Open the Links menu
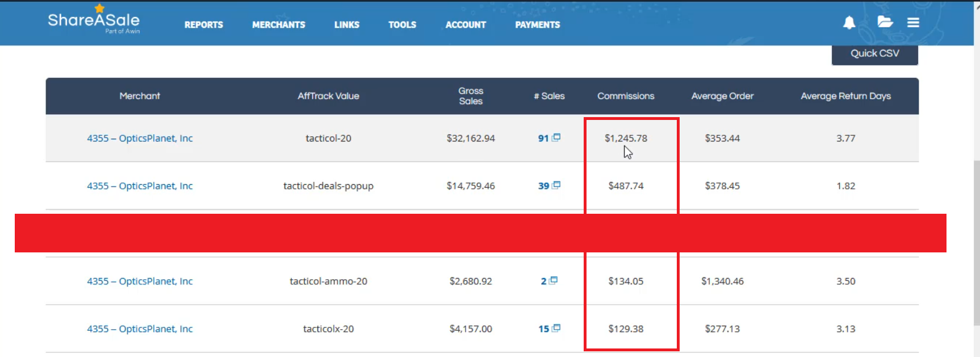Image resolution: width=980 pixels, height=357 pixels. point(347,25)
